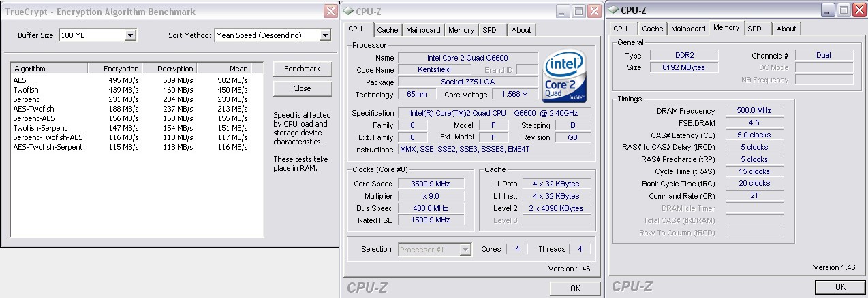This screenshot has width=868, height=298.
Task: Open Cache tab in right CPU-Z window
Action: pos(652,29)
